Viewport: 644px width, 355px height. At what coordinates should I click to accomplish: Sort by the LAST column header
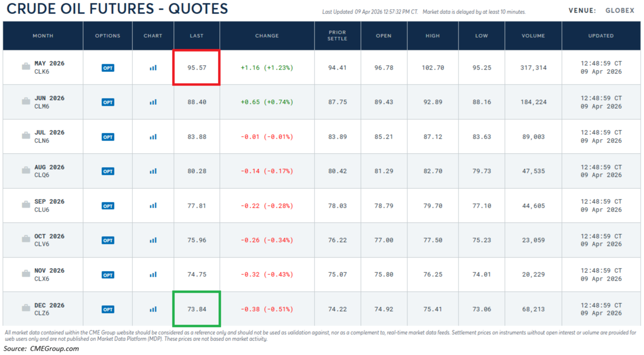coord(197,36)
